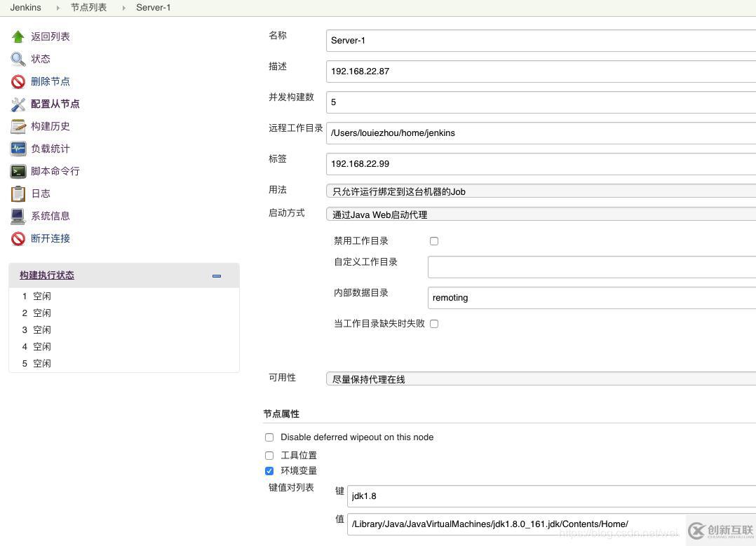Click the 删除节点 prohibition icon
This screenshot has width=756, height=546.
click(x=18, y=81)
